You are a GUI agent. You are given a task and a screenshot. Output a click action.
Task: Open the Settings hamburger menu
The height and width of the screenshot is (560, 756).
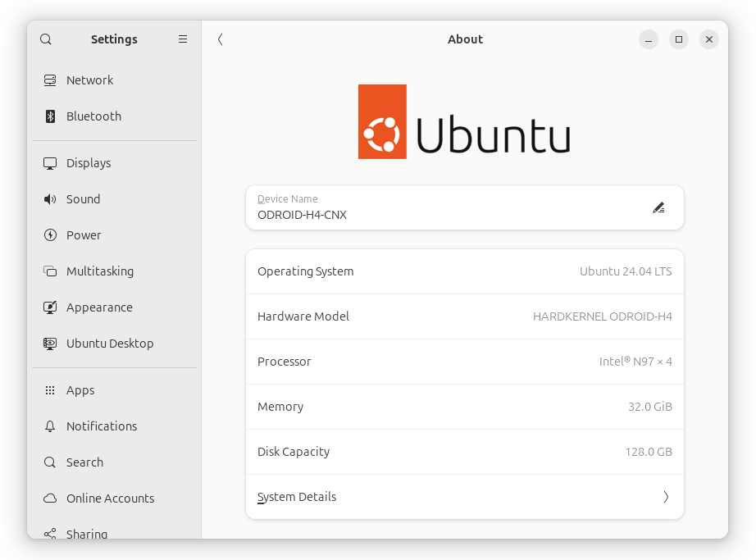[183, 39]
